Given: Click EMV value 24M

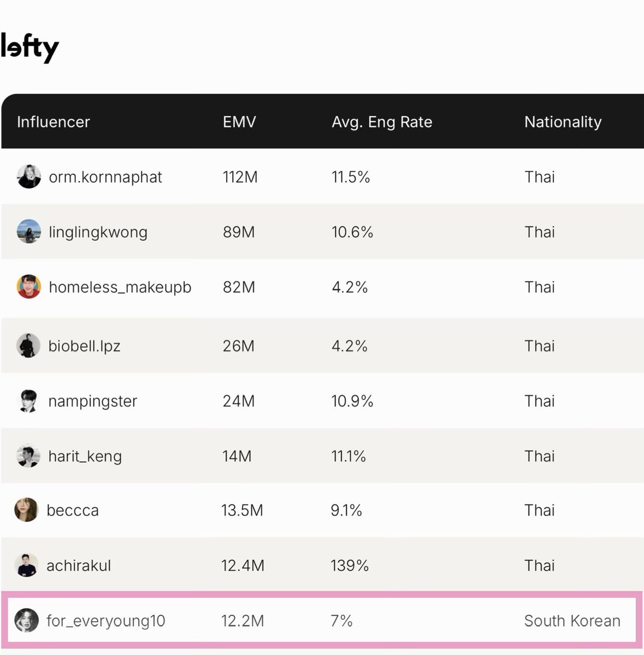Looking at the screenshot, I should (239, 401).
